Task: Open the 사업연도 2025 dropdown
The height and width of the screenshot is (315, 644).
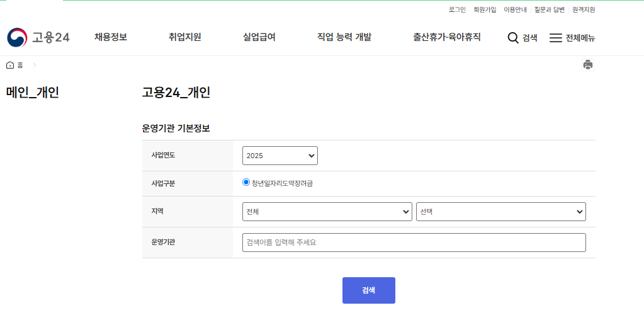Action: point(280,156)
